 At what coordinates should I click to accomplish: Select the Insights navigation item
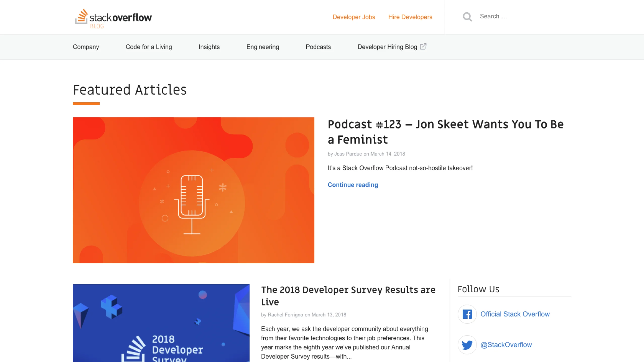point(209,47)
